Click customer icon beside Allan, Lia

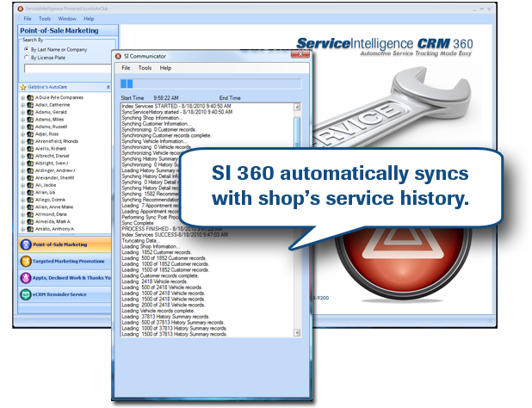click(30, 193)
